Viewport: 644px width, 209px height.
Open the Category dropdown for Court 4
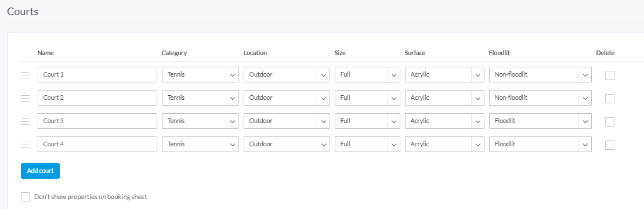pyautogui.click(x=200, y=144)
